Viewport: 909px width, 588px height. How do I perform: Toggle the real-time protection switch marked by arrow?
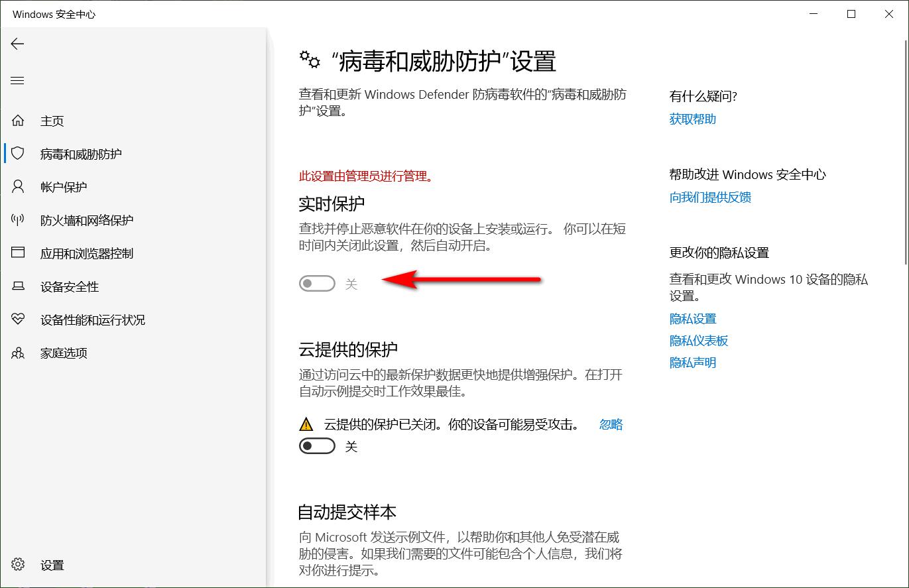(317, 283)
